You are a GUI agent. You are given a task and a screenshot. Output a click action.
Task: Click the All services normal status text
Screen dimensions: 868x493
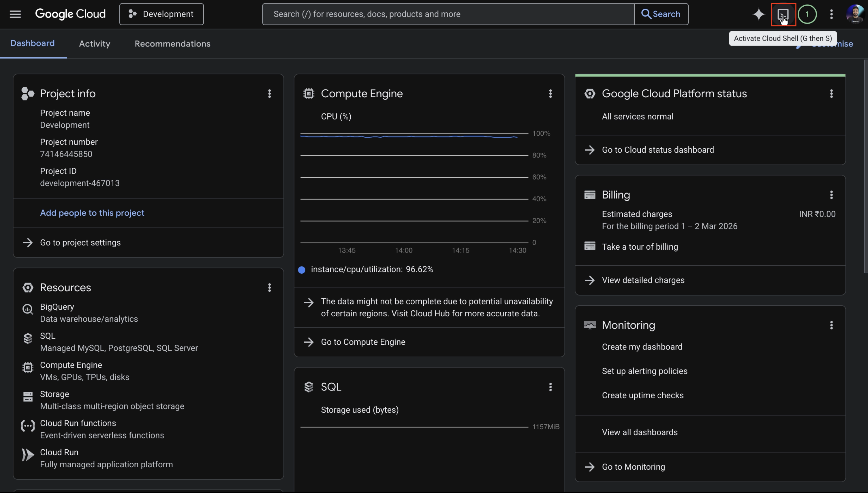coord(637,116)
